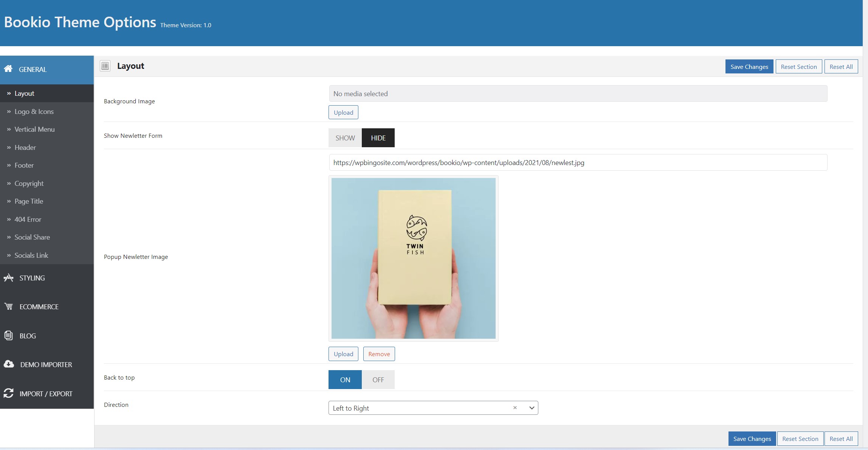The height and width of the screenshot is (450, 868).
Task: Click the Popup Newsletter image URL field
Action: coord(578,162)
